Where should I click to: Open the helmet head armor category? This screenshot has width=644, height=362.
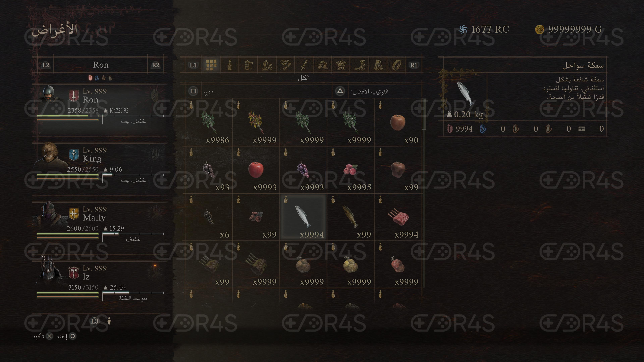click(x=322, y=65)
